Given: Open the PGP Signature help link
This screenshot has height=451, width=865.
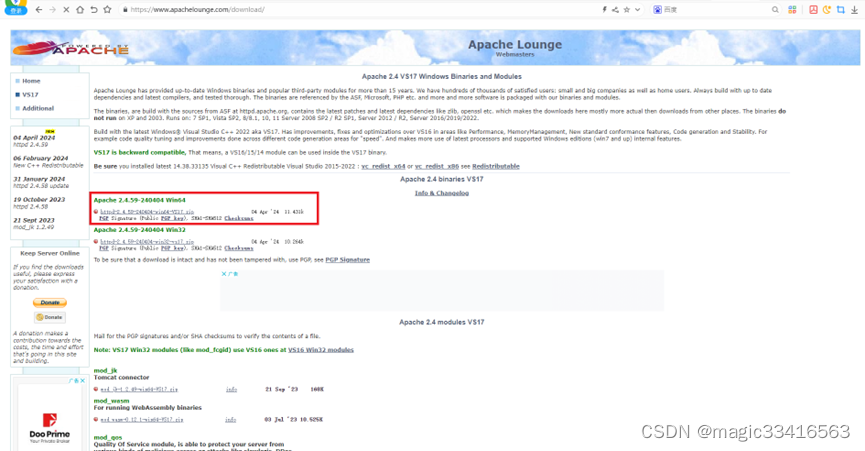Looking at the screenshot, I should pos(348,260).
